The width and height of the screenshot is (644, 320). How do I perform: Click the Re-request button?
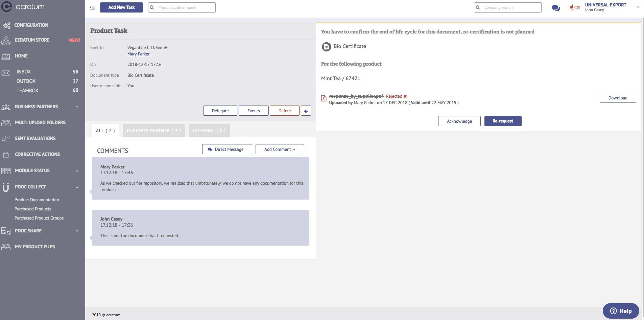[x=503, y=121]
